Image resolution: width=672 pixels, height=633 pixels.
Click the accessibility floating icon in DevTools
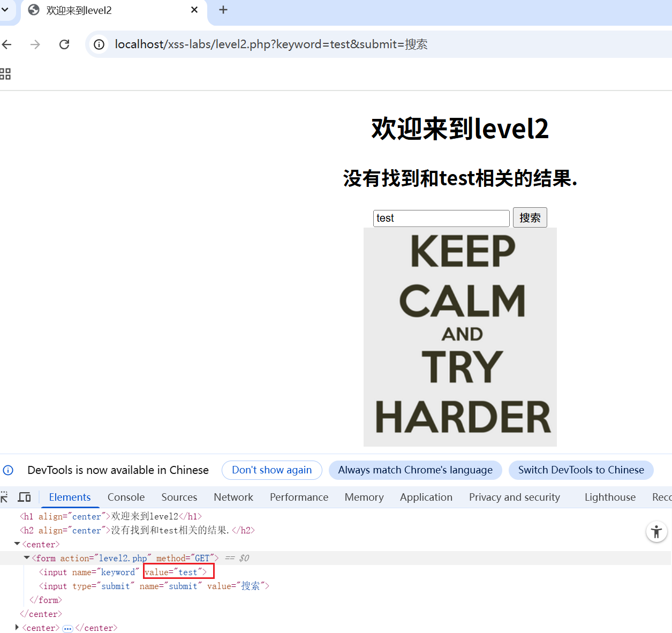[656, 532]
